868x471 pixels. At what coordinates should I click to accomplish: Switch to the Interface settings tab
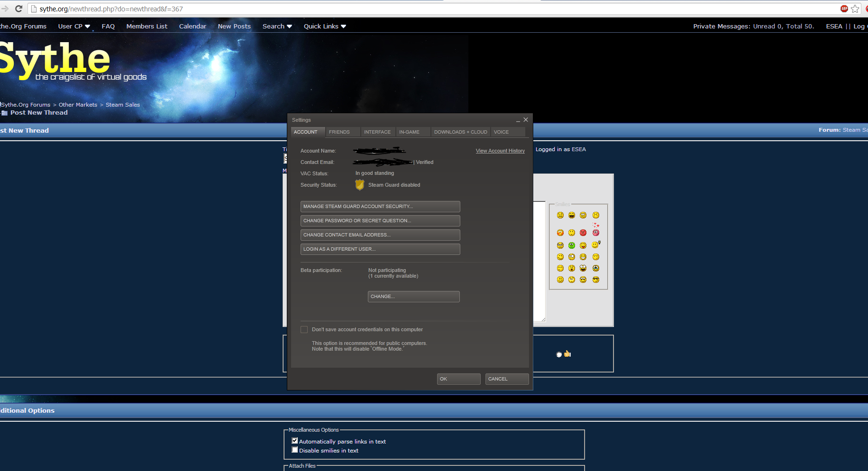pyautogui.click(x=378, y=132)
